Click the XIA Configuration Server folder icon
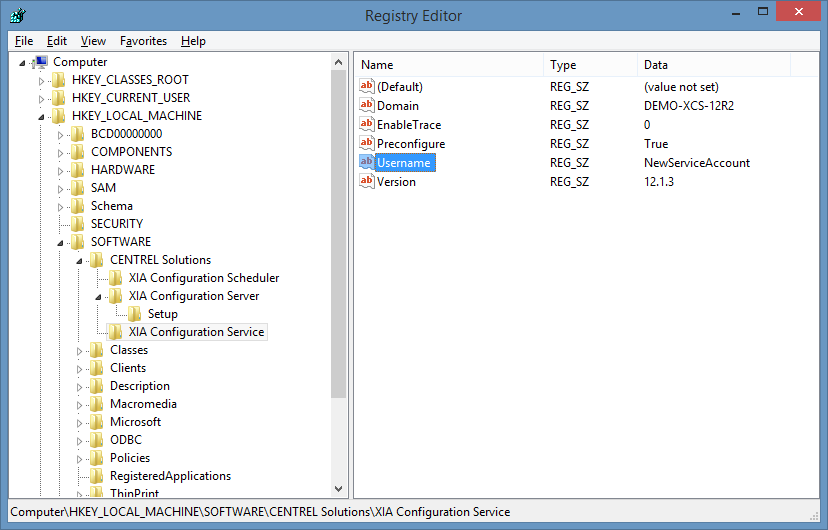 (x=116, y=296)
